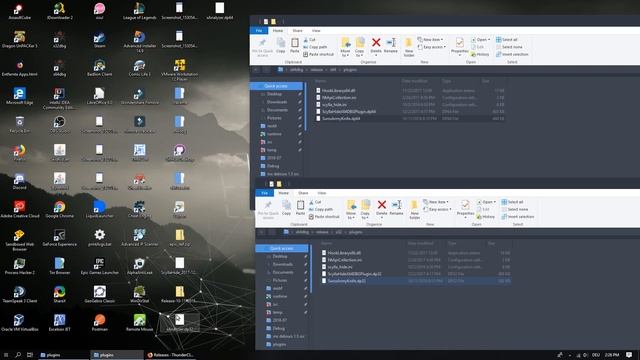Click Cut in x64 plugins window ribbon

pos(309,40)
